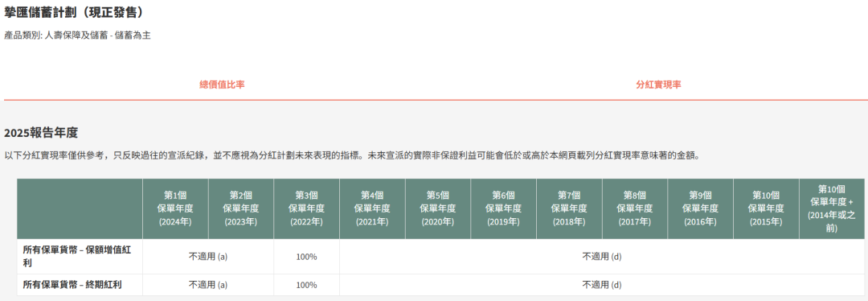Click the 產品類別 description line
Viewport: 868px width, 301px height.
(77, 35)
